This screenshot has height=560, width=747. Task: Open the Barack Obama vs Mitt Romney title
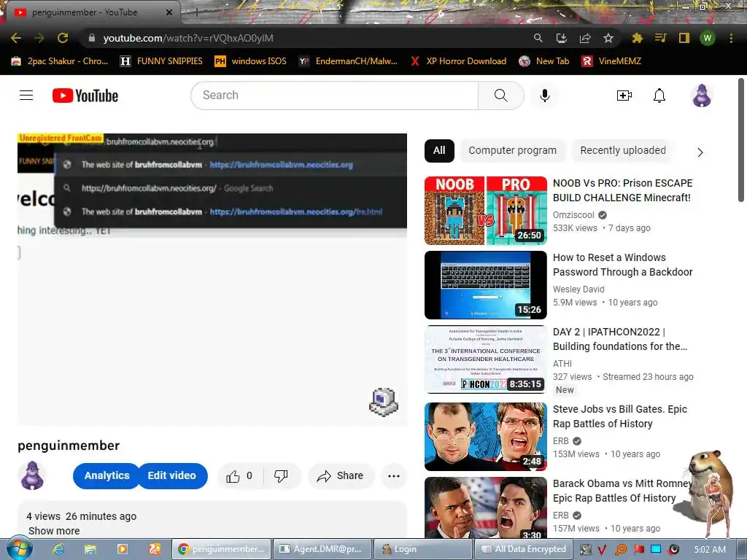(622, 491)
